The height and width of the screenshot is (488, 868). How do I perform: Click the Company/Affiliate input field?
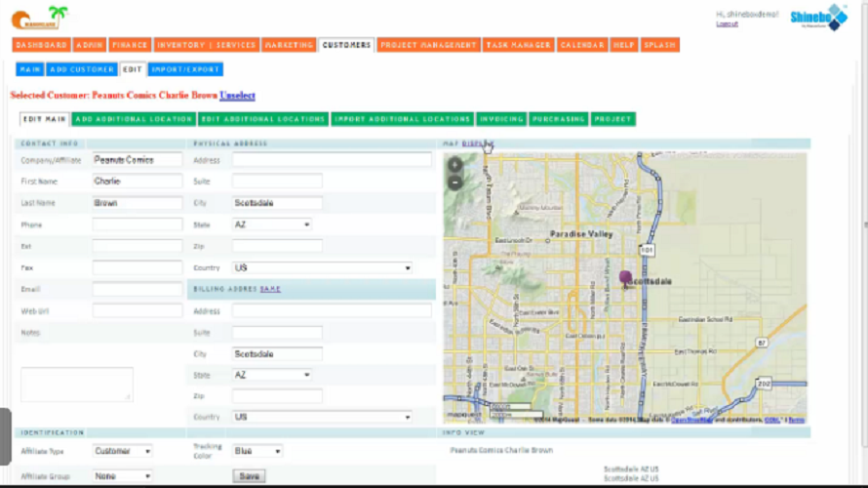pos(138,159)
